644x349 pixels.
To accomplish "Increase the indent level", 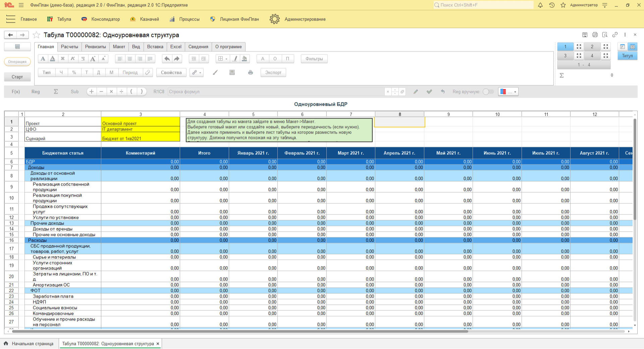I will (x=204, y=59).
